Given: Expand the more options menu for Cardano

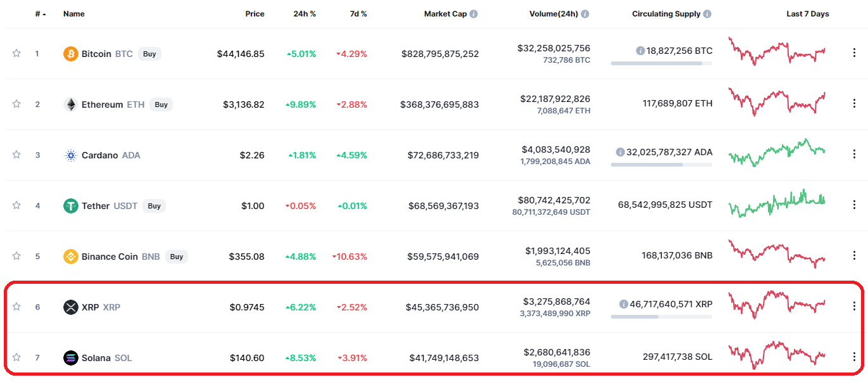Looking at the screenshot, I should (x=853, y=155).
